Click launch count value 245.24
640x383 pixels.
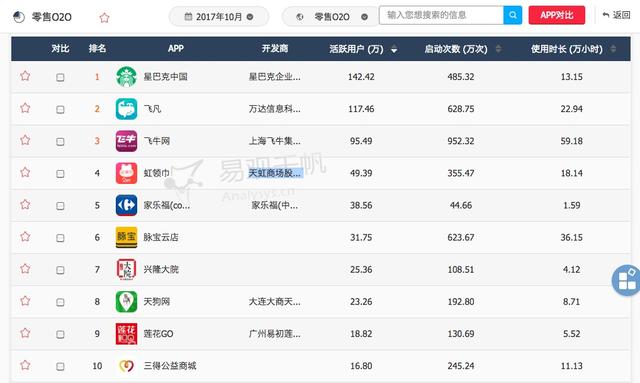click(461, 366)
